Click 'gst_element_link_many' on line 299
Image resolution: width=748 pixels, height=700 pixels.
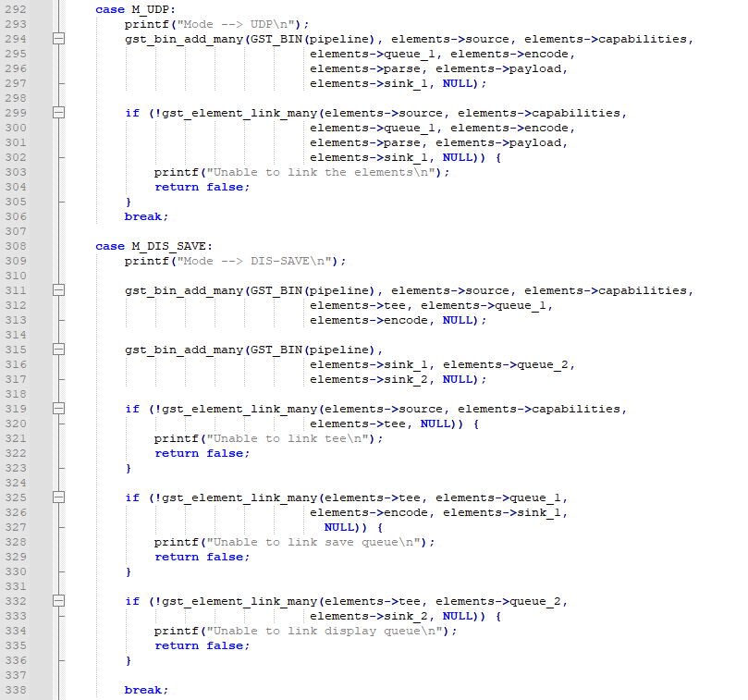pyautogui.click(x=239, y=113)
